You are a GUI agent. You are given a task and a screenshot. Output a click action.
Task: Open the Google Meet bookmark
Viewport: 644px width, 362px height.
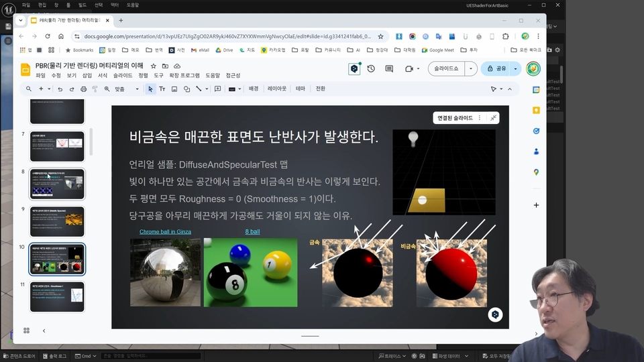click(437, 50)
